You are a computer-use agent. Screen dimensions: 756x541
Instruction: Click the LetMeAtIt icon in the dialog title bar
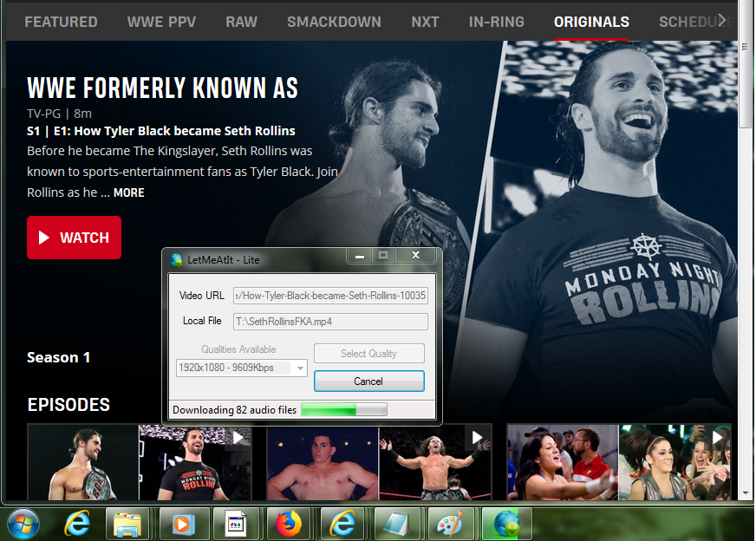[x=177, y=259]
